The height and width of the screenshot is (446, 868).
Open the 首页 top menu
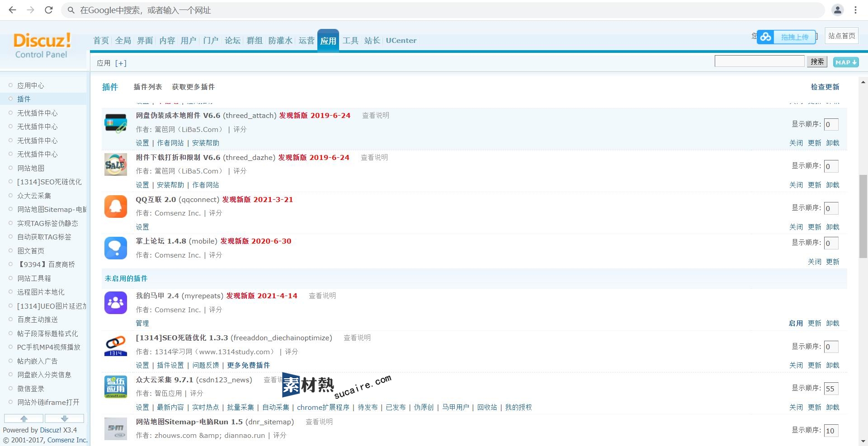coord(101,41)
